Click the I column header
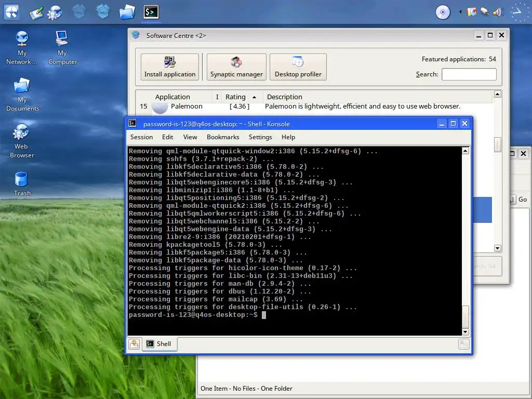Image resolution: width=532 pixels, height=399 pixels. point(217,97)
